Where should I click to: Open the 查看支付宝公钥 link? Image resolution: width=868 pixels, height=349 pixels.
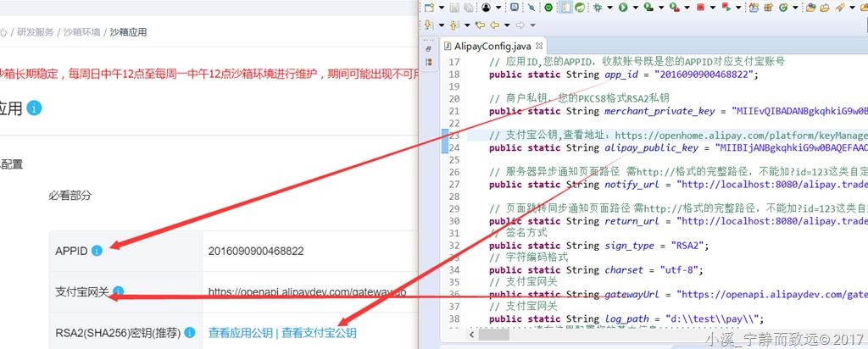[319, 333]
